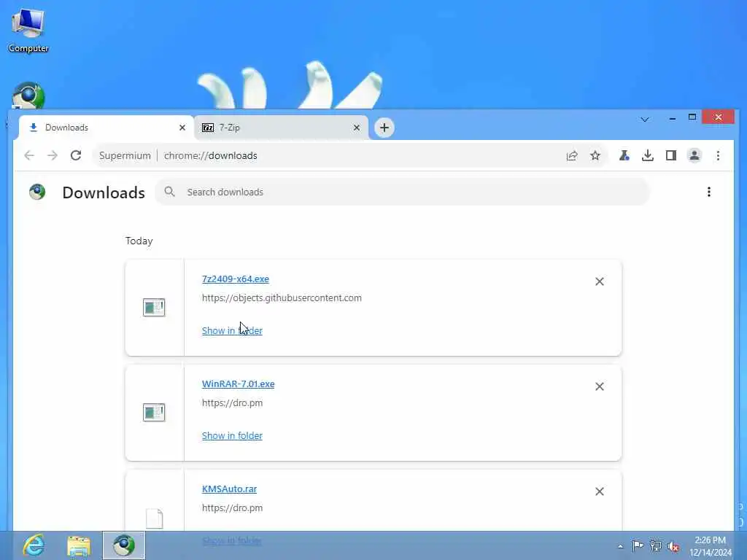This screenshot has height=560, width=747.
Task: Go forward to next page
Action: [53, 156]
